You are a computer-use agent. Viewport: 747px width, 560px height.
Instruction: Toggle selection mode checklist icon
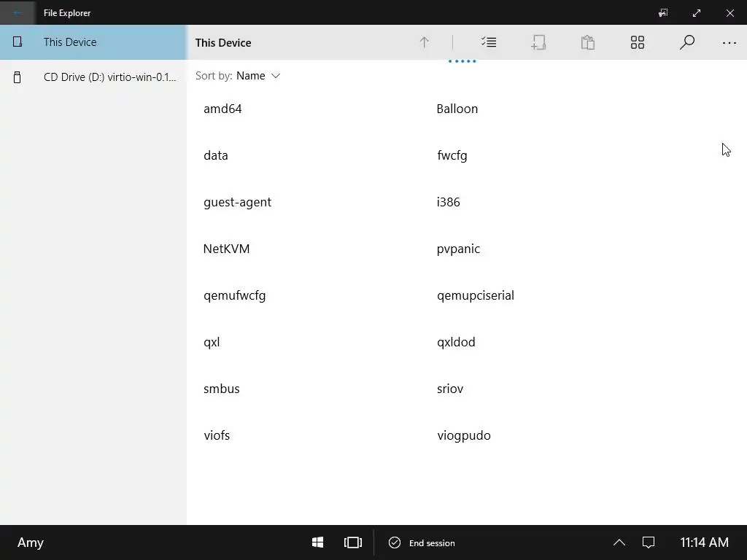coord(489,42)
